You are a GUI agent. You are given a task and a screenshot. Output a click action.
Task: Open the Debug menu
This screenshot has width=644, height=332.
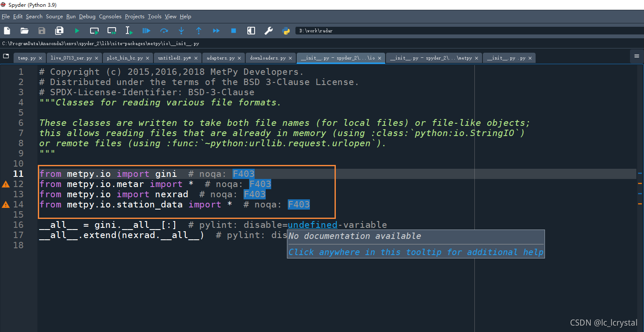87,17
